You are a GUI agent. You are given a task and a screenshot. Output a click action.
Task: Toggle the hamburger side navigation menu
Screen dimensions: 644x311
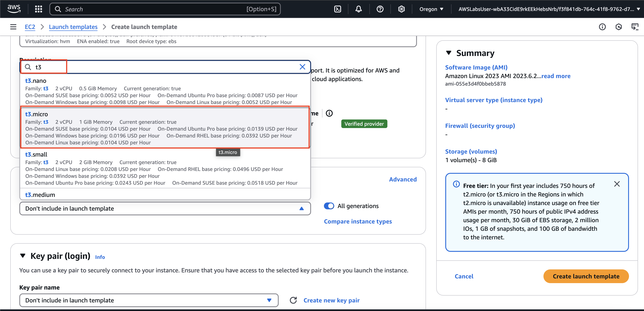[13, 27]
